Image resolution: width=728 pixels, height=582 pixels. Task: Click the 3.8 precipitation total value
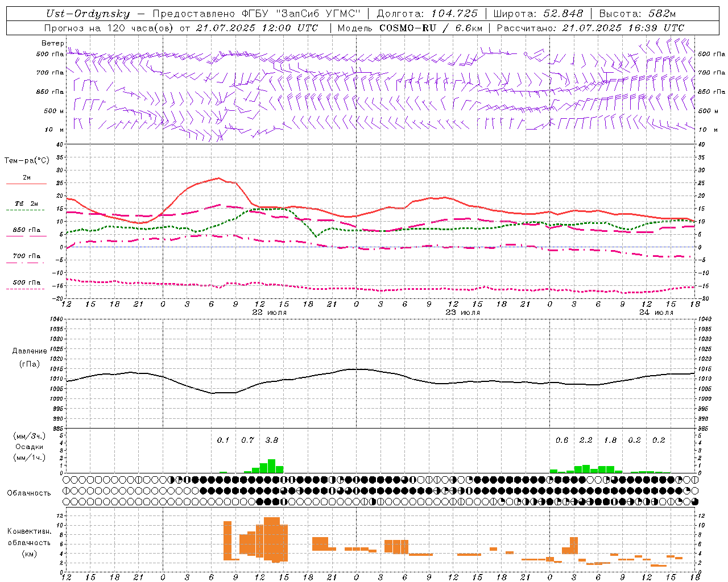[272, 440]
